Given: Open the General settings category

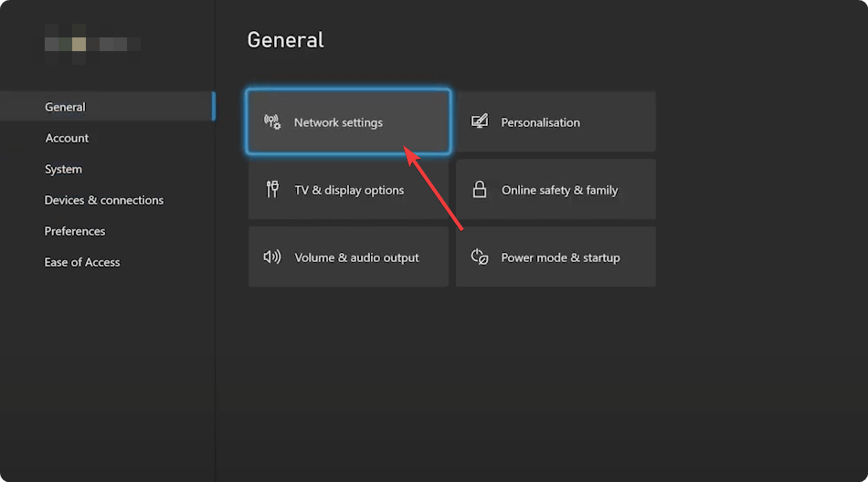Looking at the screenshot, I should (x=65, y=107).
